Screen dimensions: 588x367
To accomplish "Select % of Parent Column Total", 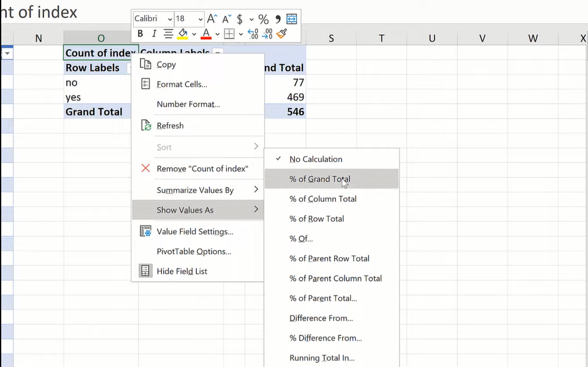I will pos(332,278).
